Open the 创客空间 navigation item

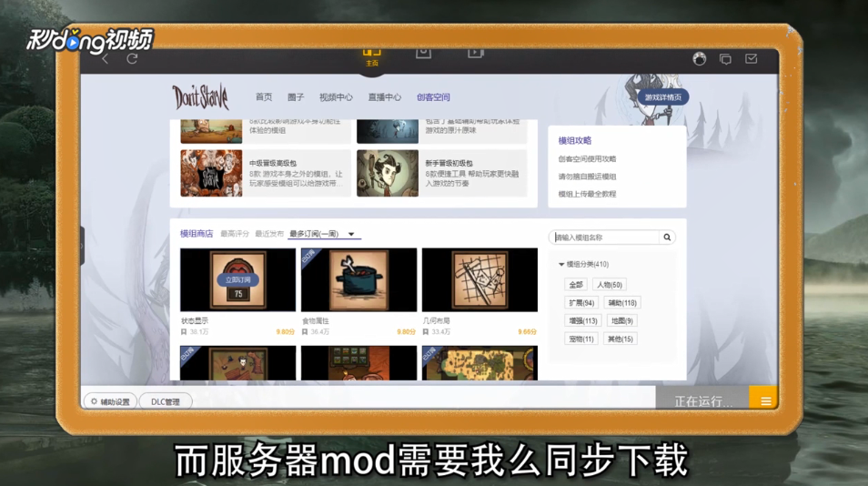coord(433,96)
